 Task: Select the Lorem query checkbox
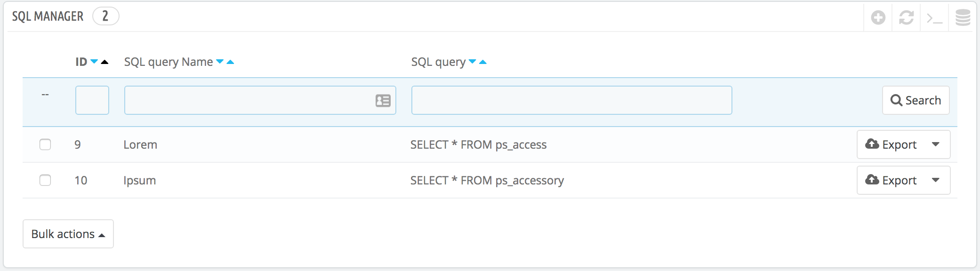point(45,144)
